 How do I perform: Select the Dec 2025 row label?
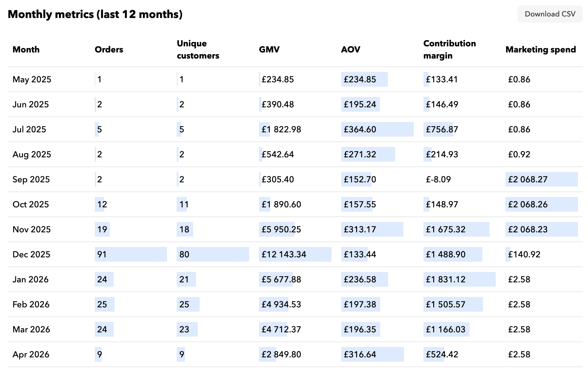[31, 254]
